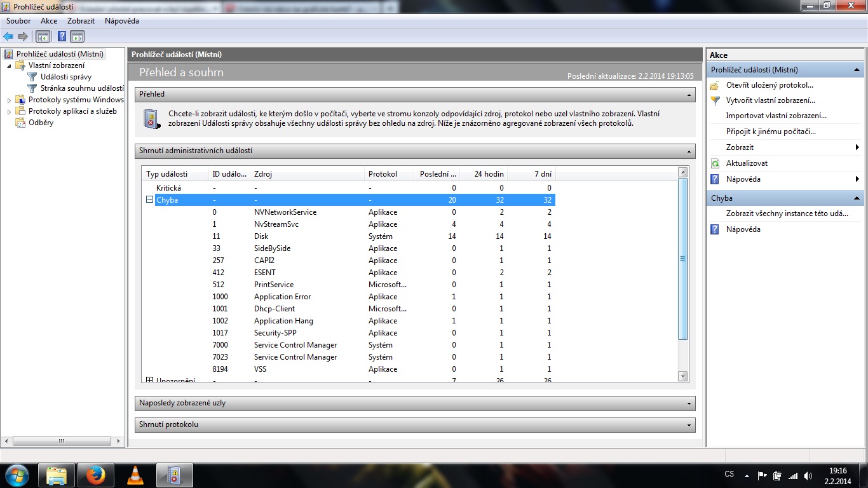This screenshot has height=488, width=868.
Task: Collapse the Chyba actions group
Action: click(857, 198)
